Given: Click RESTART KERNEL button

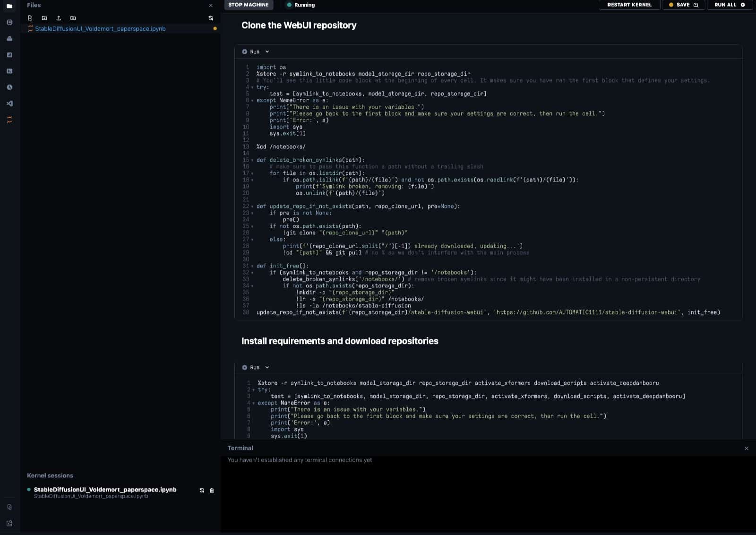Looking at the screenshot, I should click(629, 5).
